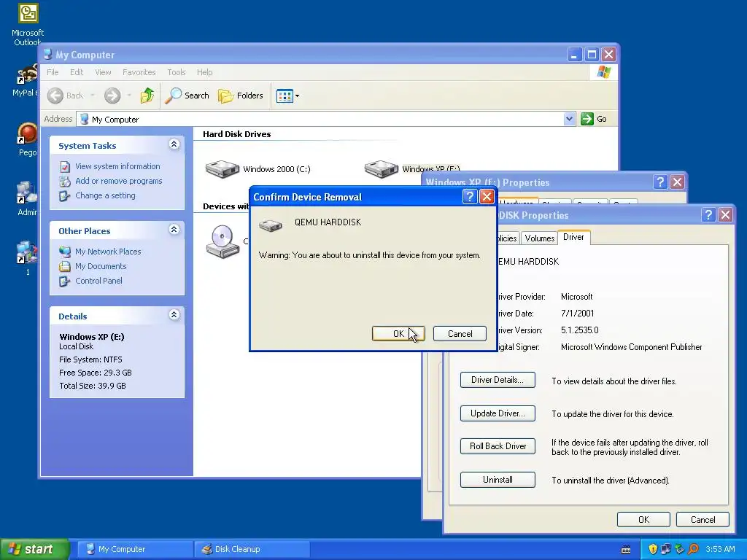Screen dimensions: 747x560
Task: Close the Confirm Device Removal dialog
Action: (487, 196)
